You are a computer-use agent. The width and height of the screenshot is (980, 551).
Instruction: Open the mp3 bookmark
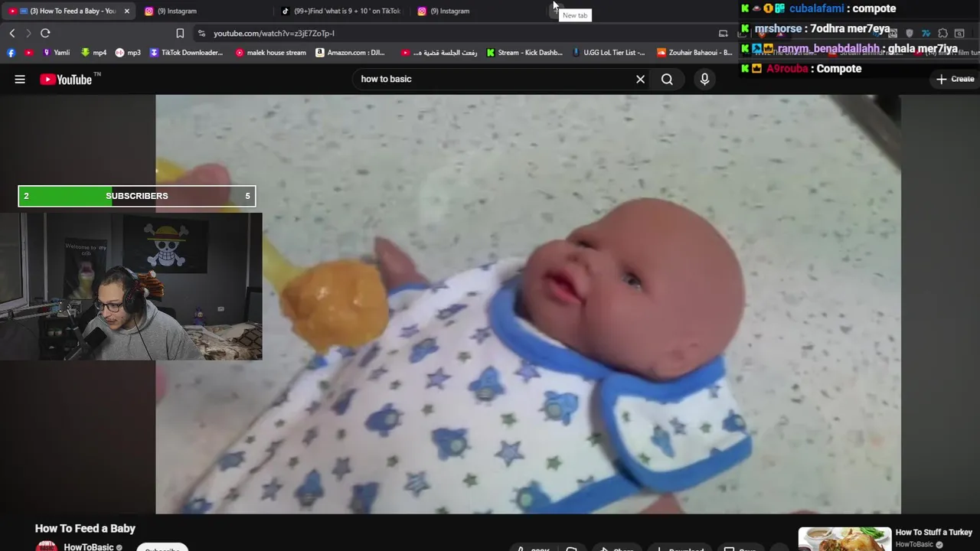click(128, 53)
